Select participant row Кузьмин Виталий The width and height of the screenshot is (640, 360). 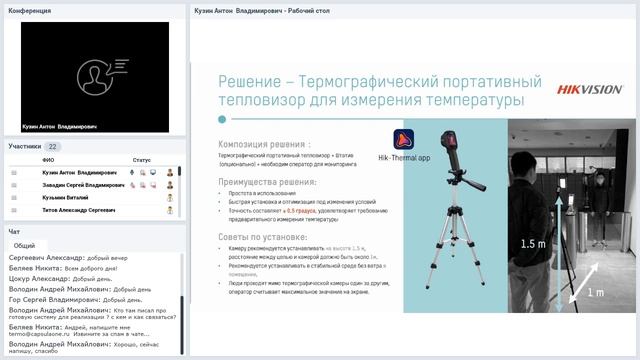pos(94,198)
